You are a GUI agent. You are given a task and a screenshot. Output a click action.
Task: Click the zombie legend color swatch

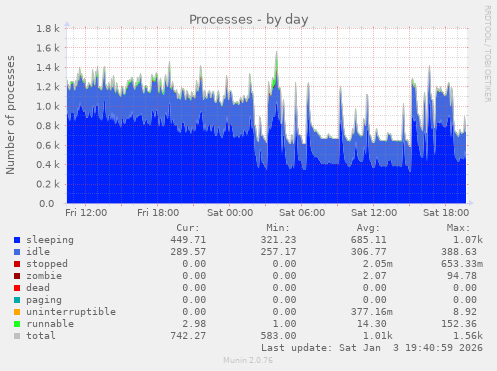(x=17, y=276)
